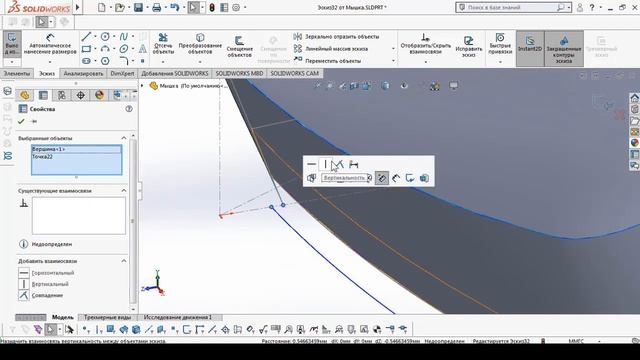Click the Rebuild traffic light icon
This screenshot has height=360, width=640.
pyautogui.click(x=212, y=7)
